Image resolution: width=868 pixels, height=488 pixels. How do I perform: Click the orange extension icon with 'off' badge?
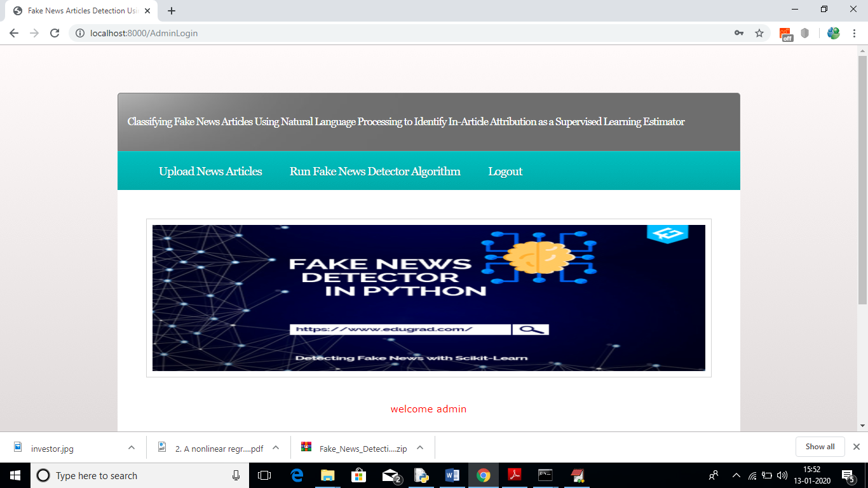(x=787, y=34)
